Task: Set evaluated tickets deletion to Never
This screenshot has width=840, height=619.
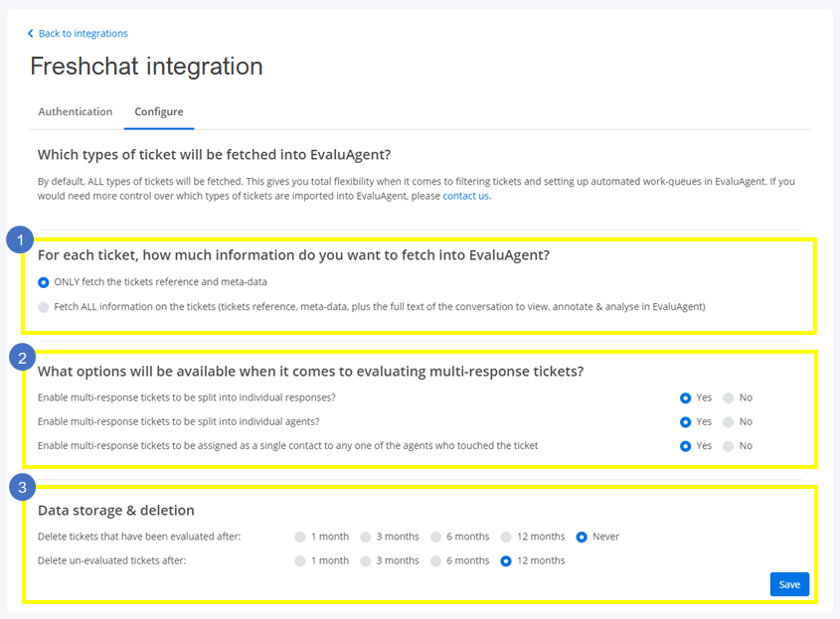Action: click(x=582, y=538)
